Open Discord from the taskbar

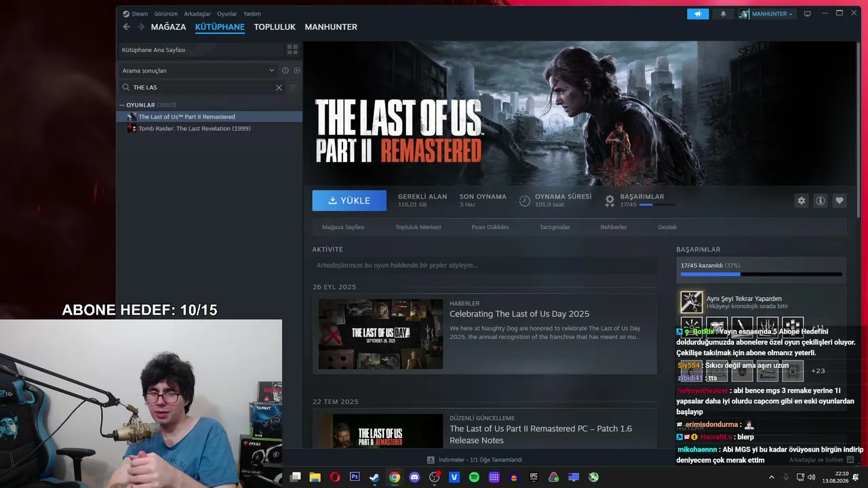click(x=414, y=477)
